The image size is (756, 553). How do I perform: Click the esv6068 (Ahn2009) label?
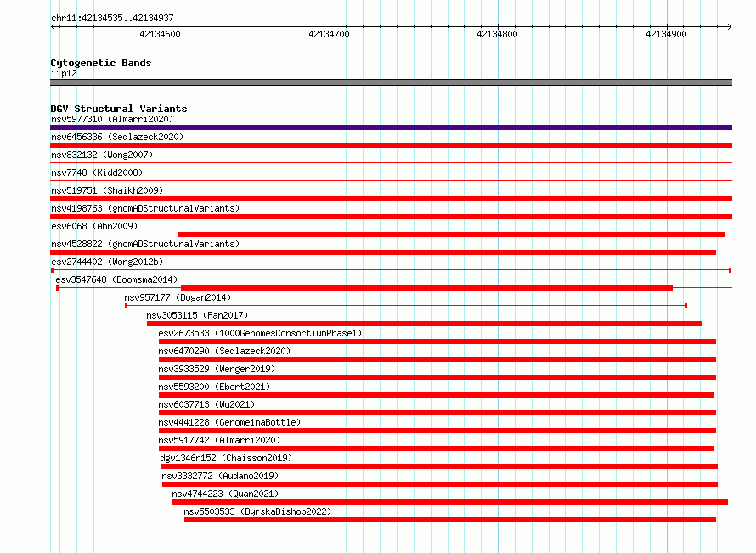tap(94, 226)
